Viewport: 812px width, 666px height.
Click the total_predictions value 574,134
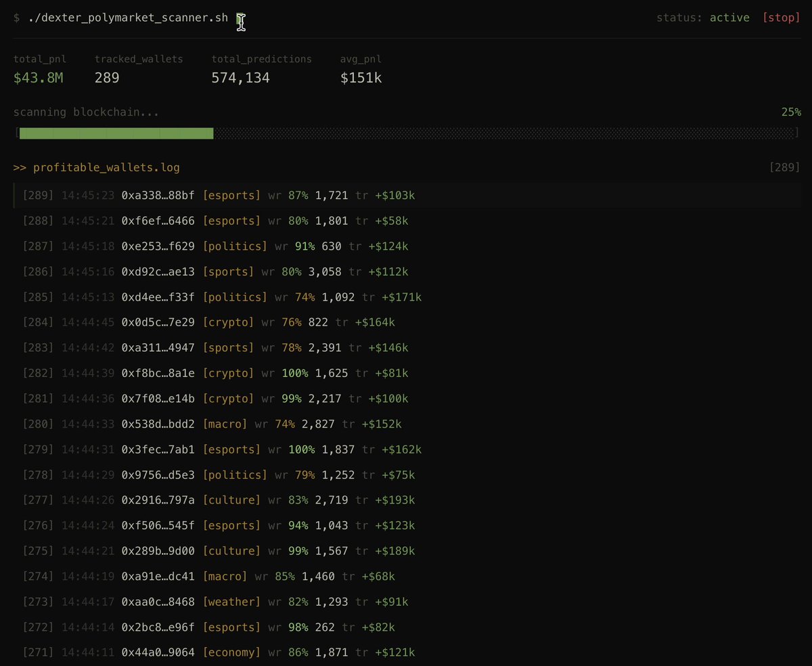click(240, 78)
